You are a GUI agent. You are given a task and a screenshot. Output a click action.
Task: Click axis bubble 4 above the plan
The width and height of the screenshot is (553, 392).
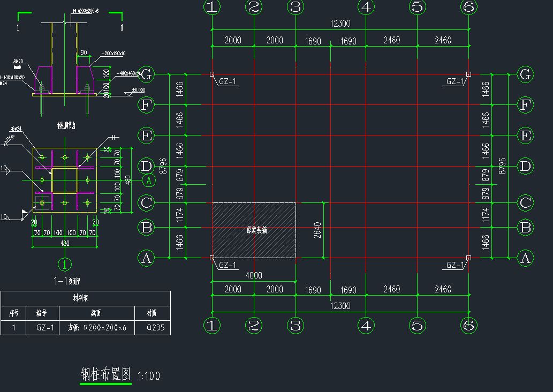click(x=366, y=7)
